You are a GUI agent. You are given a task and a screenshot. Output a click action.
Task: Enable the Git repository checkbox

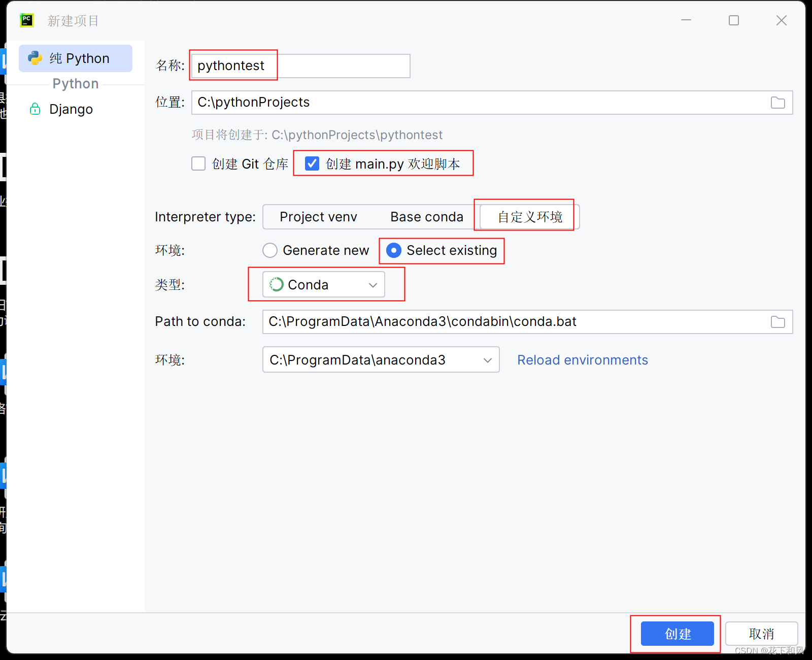click(x=198, y=163)
